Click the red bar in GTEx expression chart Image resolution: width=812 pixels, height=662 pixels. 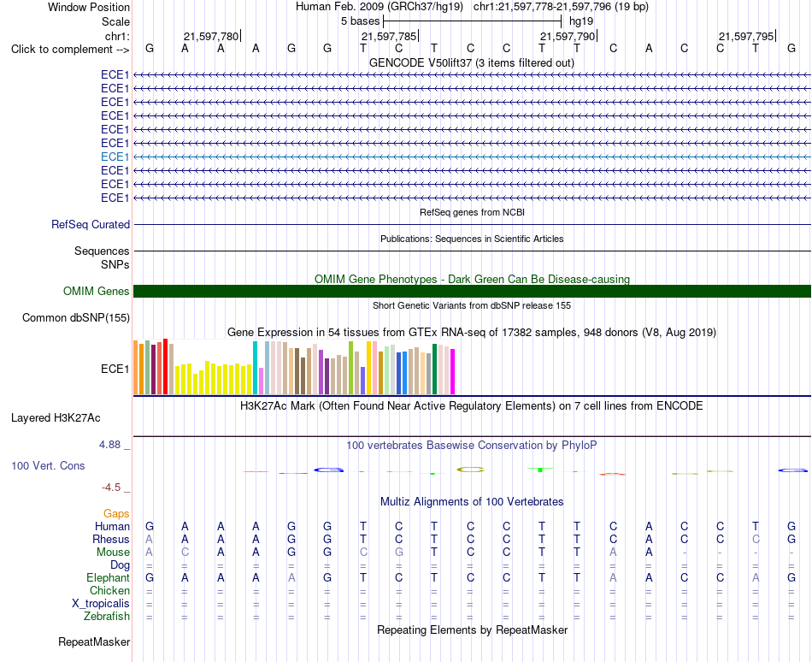tap(165, 367)
